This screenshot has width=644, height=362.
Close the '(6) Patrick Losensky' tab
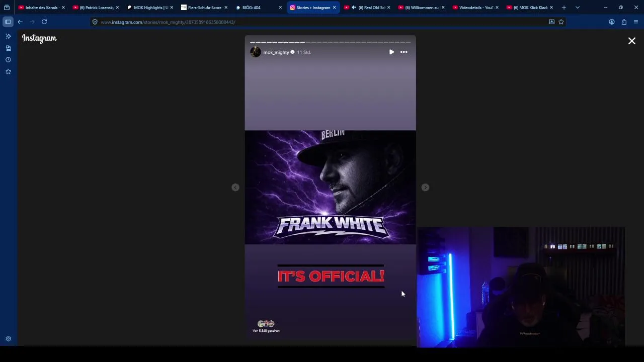click(x=118, y=8)
